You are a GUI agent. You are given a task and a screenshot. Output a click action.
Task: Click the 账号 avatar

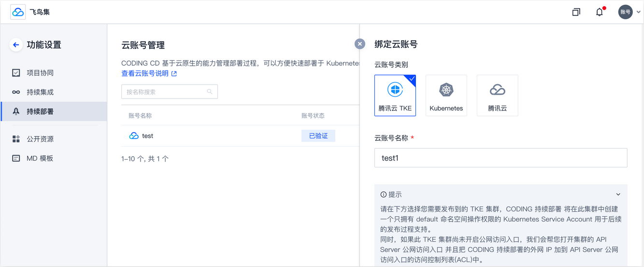click(625, 12)
